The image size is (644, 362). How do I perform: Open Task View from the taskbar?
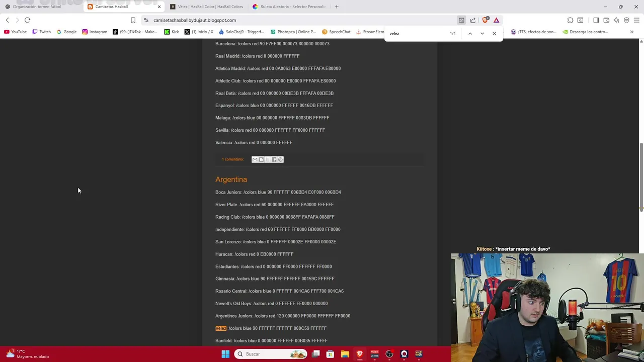(x=315, y=354)
